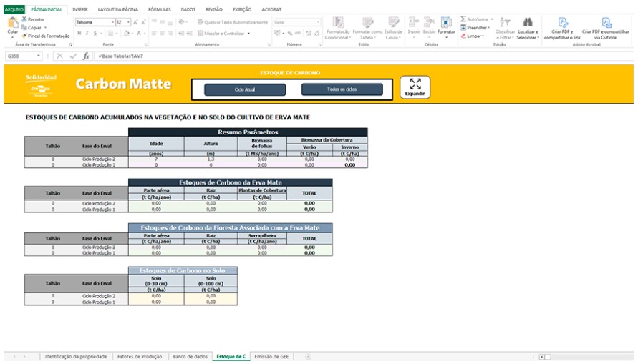The width and height of the screenshot is (638, 364).
Task: Open Emissão de GEE sheet tab
Action: 271,357
